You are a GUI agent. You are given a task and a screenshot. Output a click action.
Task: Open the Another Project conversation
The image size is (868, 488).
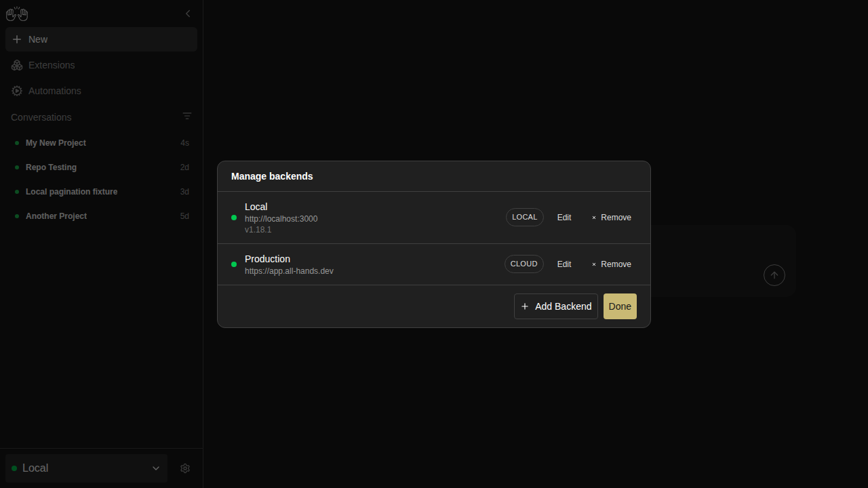(x=101, y=216)
